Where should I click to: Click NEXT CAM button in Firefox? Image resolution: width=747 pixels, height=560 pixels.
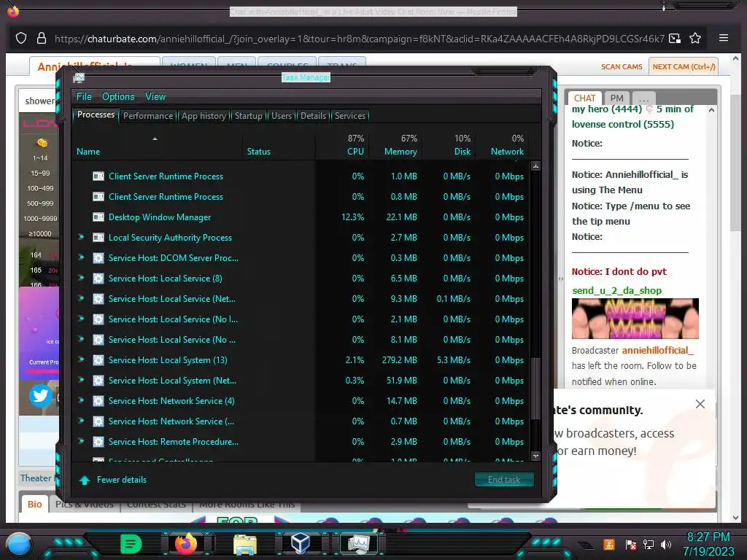coord(684,66)
